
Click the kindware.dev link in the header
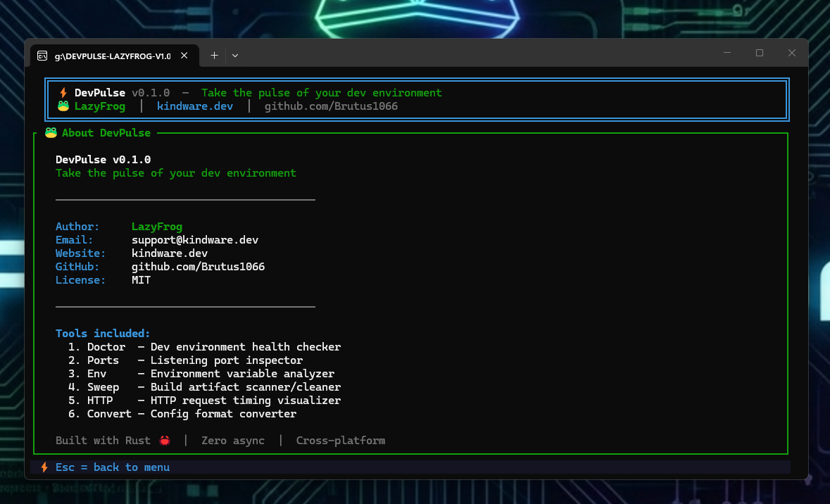click(x=194, y=106)
